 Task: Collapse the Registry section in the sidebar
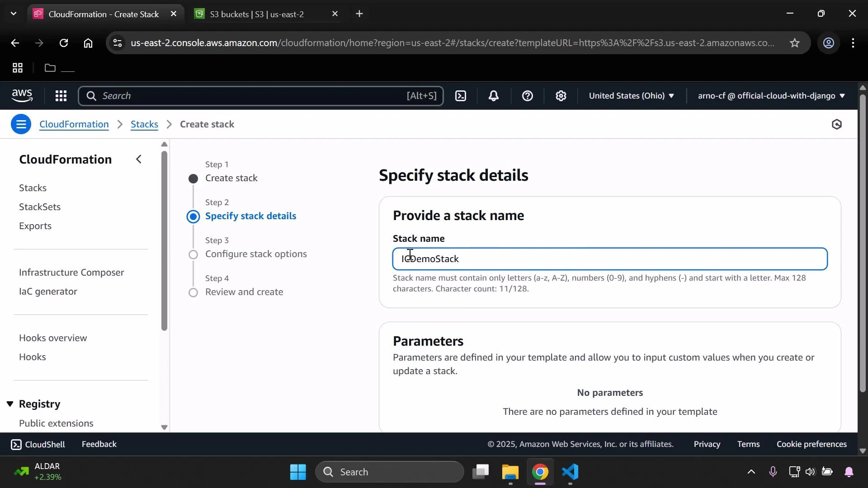pyautogui.click(x=10, y=404)
